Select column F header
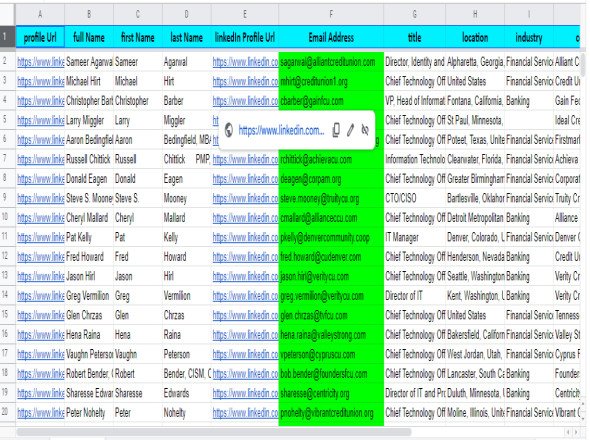Screen dimensions: 590x440 [331, 14]
